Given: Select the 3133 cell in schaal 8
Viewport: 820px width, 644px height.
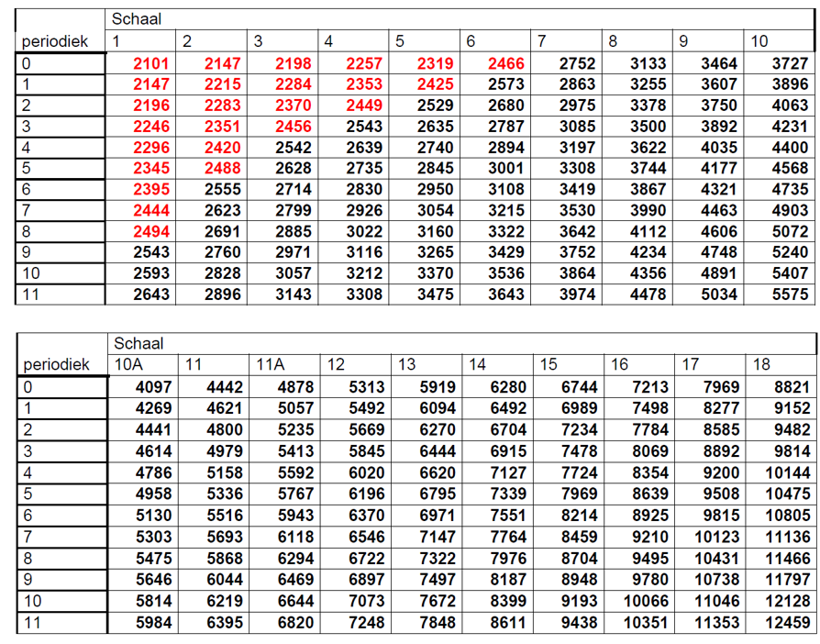Looking at the screenshot, I should coord(648,63).
